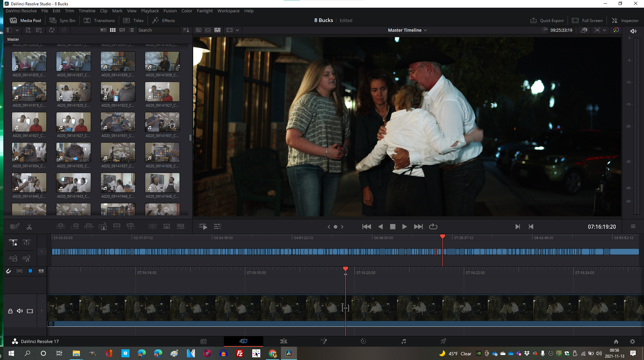The width and height of the screenshot is (644, 360).
Task: Toggle lock on video track 1
Action: point(10,311)
